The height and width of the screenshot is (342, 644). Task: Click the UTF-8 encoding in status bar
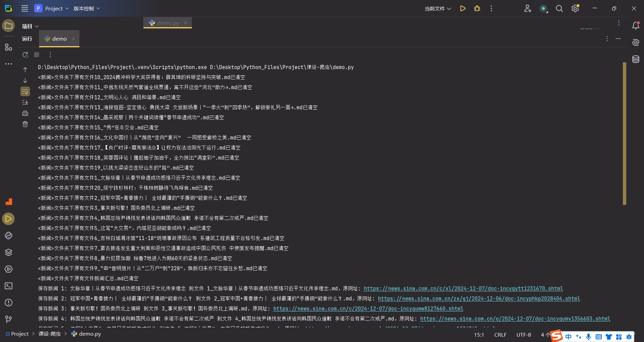pos(523,335)
